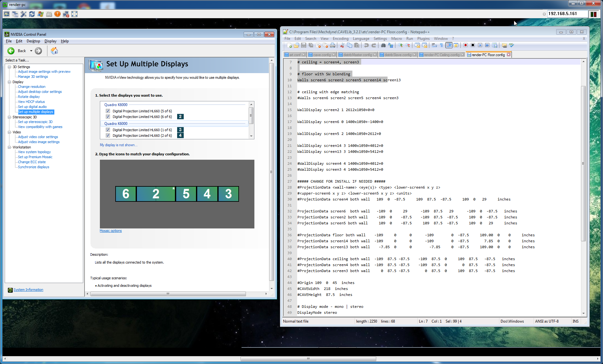Image resolution: width=603 pixels, height=364 pixels.
Task: Switch to the cave.config tab
Action: pos(322,55)
